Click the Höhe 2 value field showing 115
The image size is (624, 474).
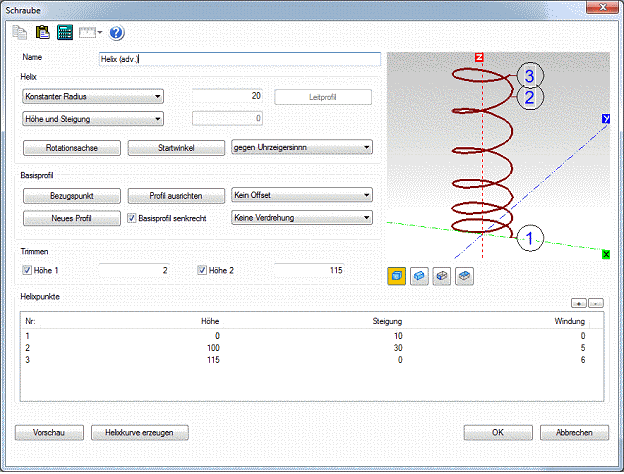(x=309, y=270)
